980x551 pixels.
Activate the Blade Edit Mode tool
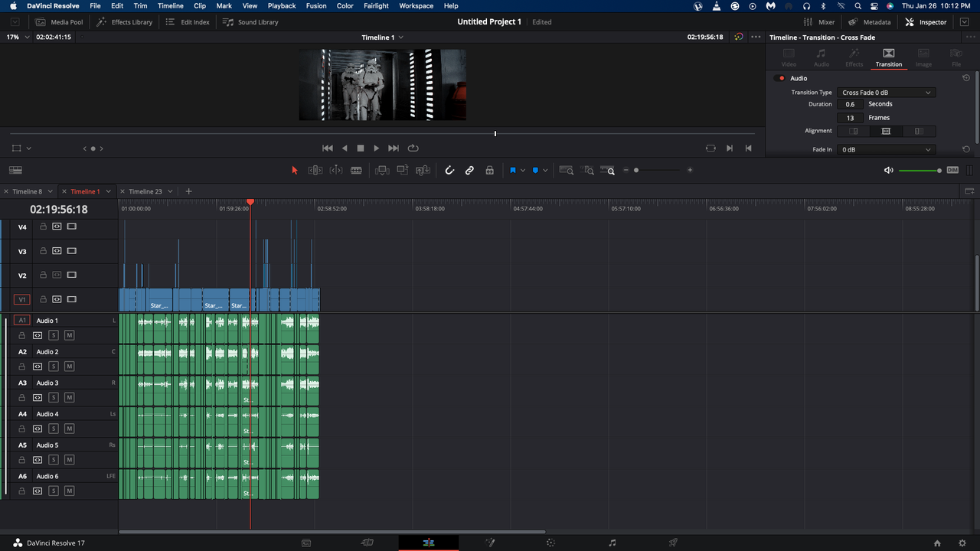point(356,171)
